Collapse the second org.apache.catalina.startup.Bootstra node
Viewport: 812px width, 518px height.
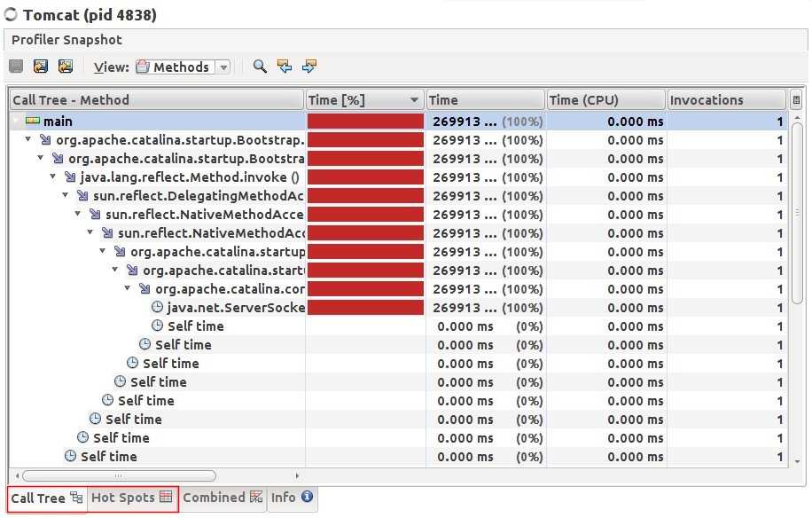pyautogui.click(x=41, y=158)
